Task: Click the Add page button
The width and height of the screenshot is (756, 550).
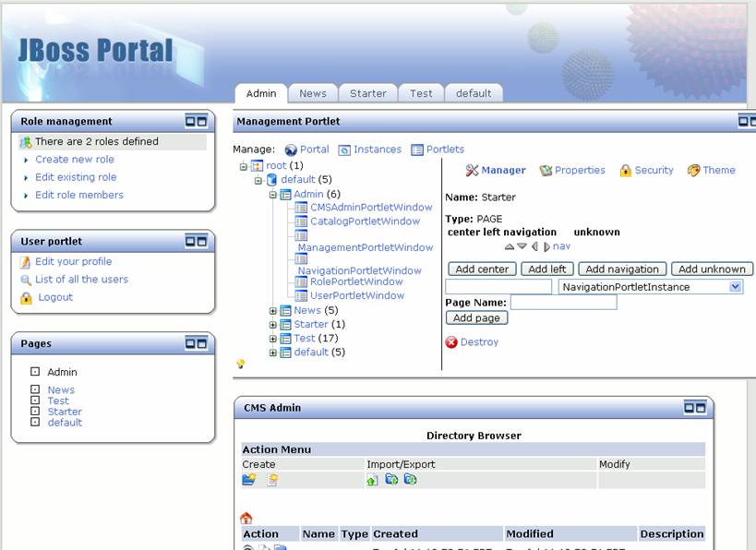Action: 476,318
